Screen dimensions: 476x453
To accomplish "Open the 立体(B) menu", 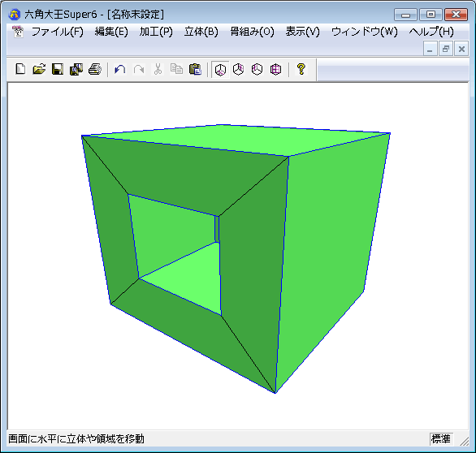I will click(201, 32).
